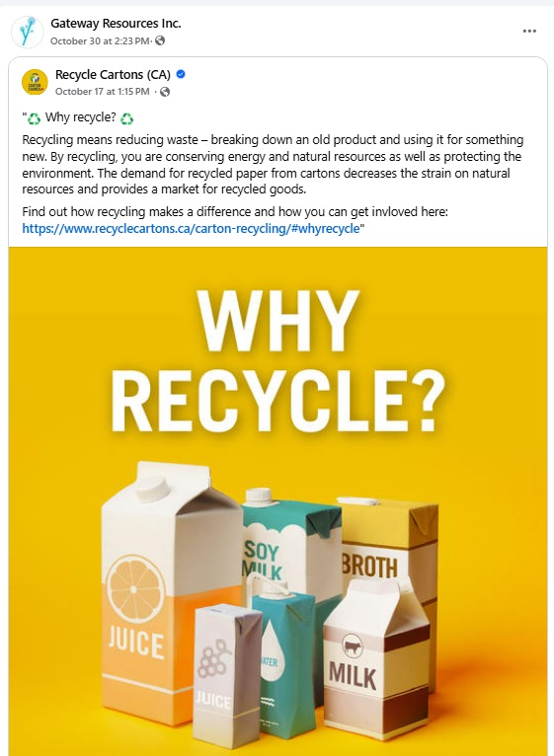Open the "Why Recycle?" shared image
Viewport: 554px width, 756px height.
[277, 501]
